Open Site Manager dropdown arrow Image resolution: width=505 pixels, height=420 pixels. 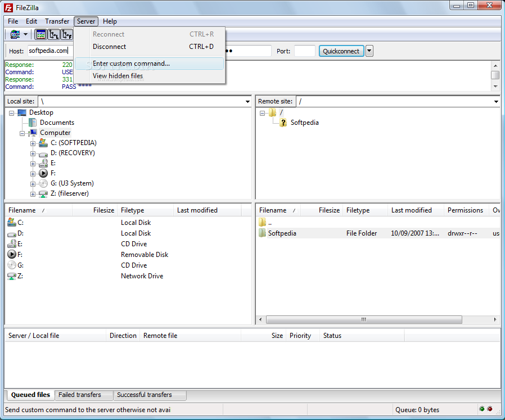[x=25, y=34]
